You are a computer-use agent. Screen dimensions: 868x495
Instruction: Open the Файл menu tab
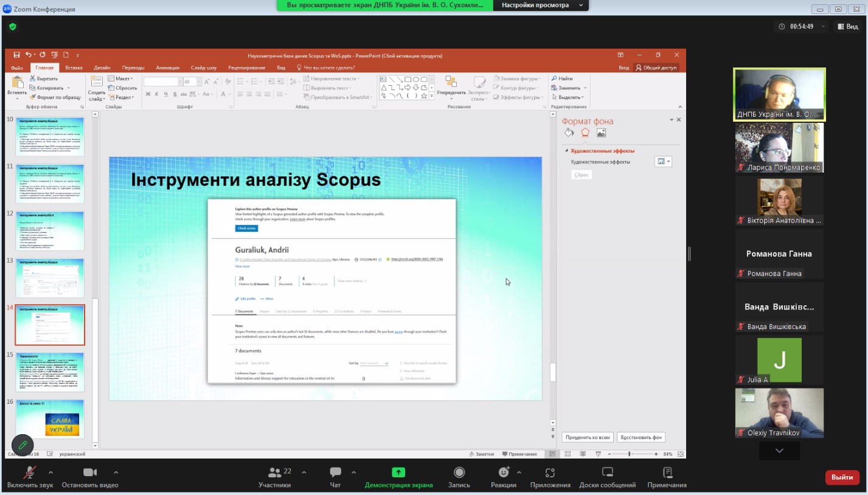pyautogui.click(x=16, y=67)
